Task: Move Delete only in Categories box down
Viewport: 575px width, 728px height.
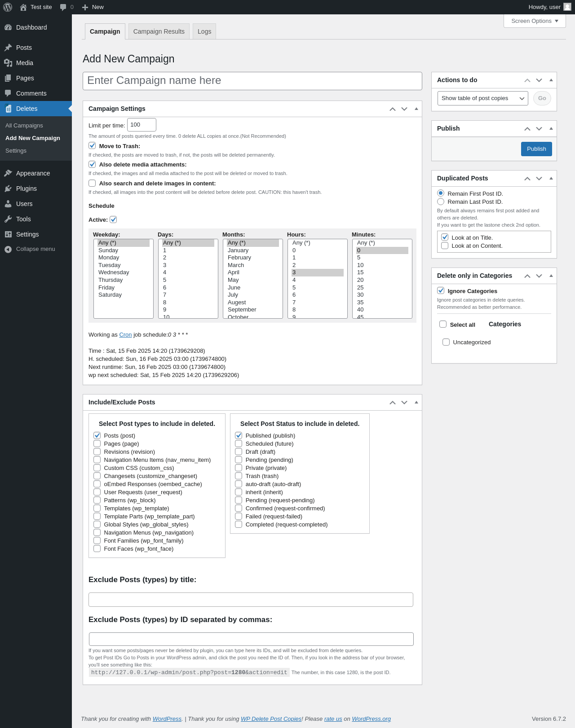Action: point(539,276)
